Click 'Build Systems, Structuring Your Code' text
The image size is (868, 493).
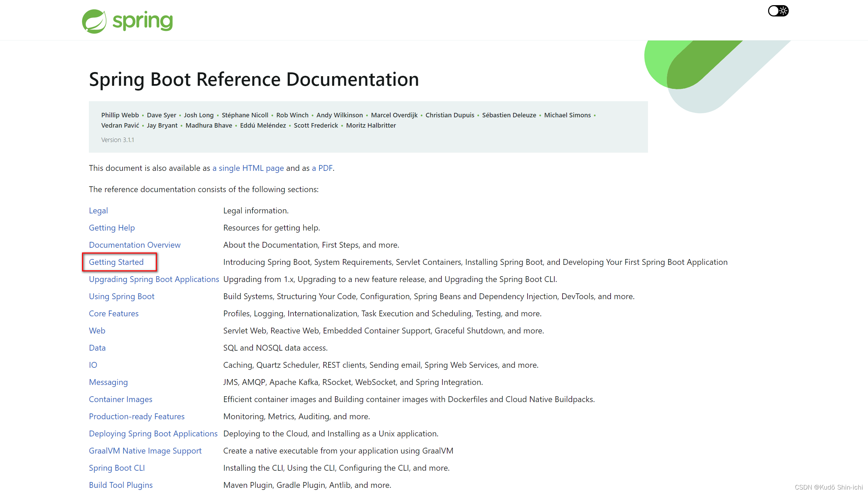coord(429,296)
